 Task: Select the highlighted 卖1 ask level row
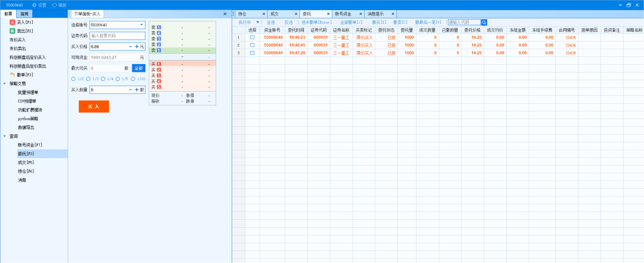pos(182,50)
